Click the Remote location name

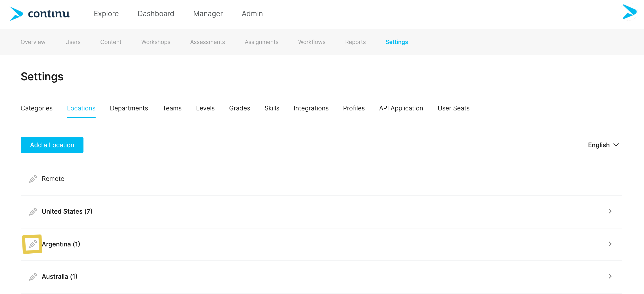53,179
